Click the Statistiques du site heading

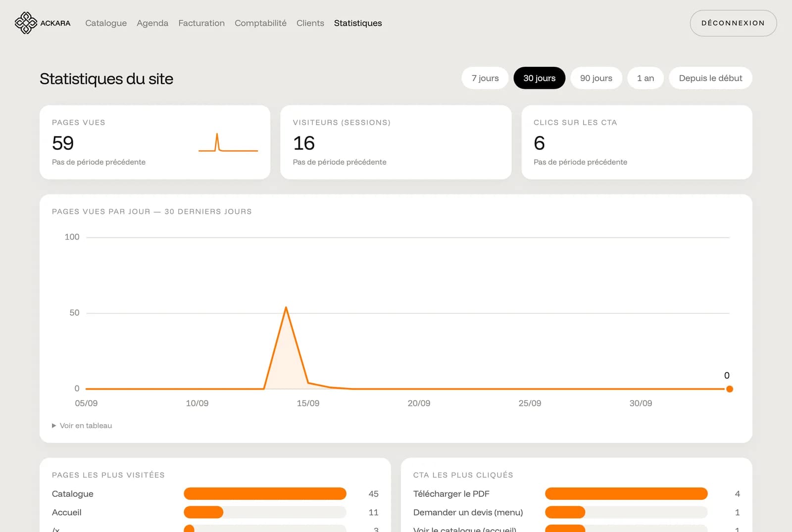tap(106, 79)
